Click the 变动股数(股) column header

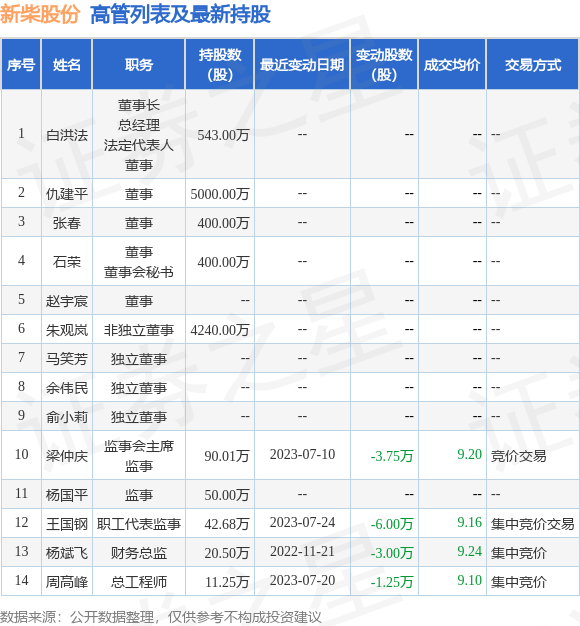(x=384, y=64)
